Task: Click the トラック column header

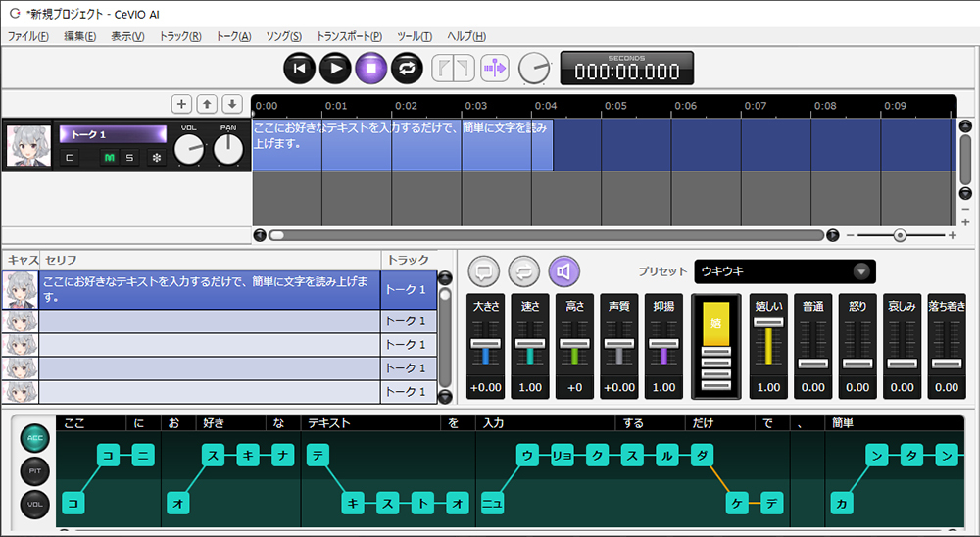Action: coord(408,260)
